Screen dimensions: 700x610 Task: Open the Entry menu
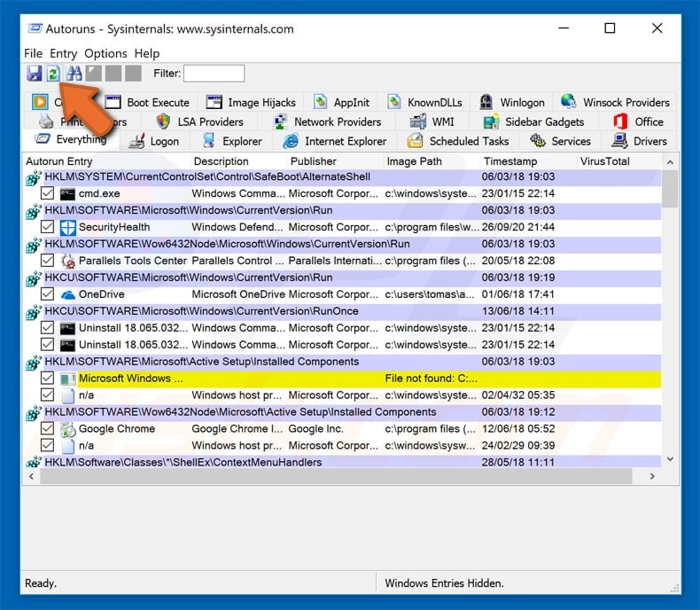(64, 53)
